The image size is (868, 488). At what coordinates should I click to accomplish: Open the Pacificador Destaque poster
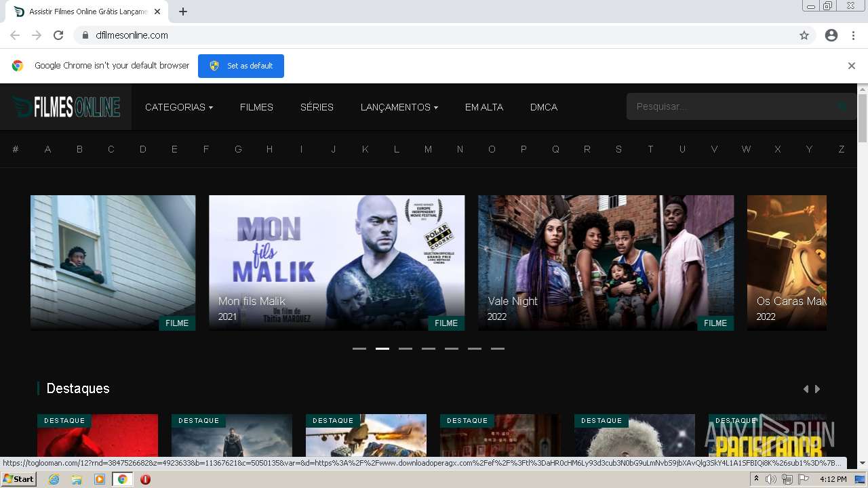click(768, 436)
